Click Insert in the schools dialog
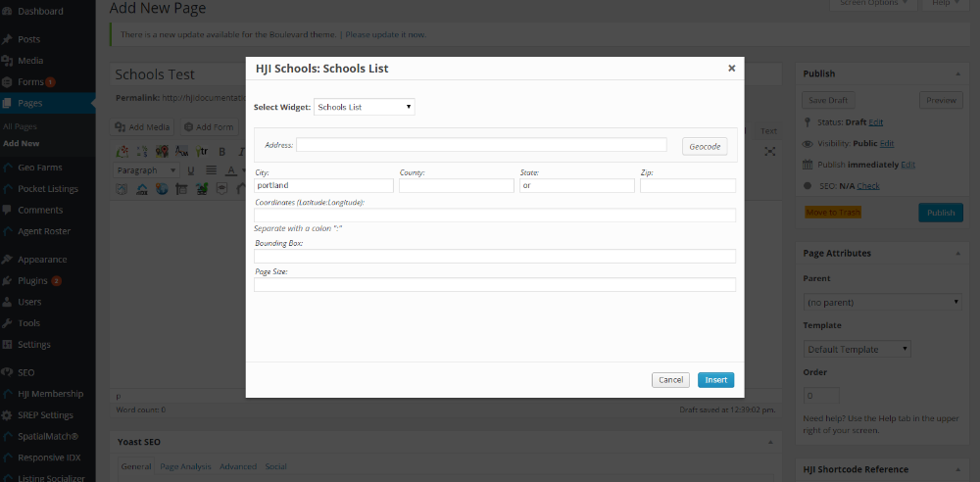Viewport: 980px width, 482px height. point(715,380)
